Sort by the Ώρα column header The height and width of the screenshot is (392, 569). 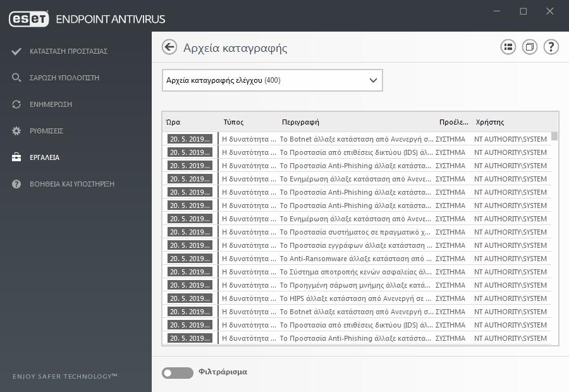coord(173,122)
